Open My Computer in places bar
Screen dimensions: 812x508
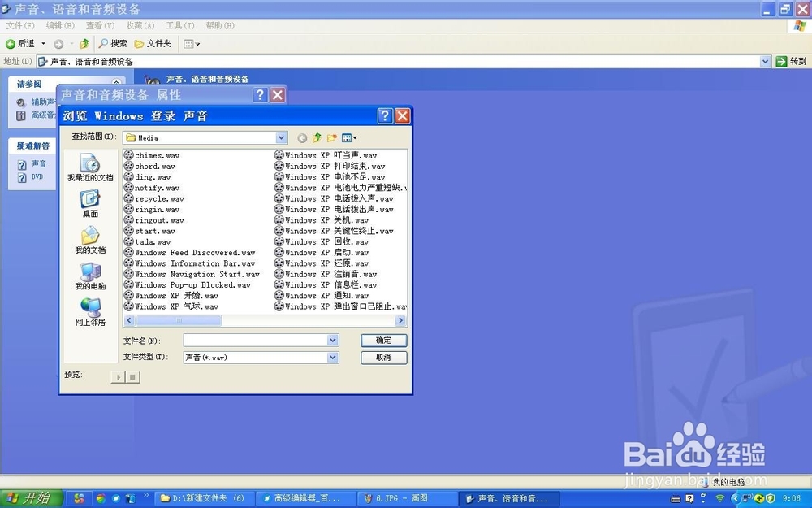[x=90, y=276]
